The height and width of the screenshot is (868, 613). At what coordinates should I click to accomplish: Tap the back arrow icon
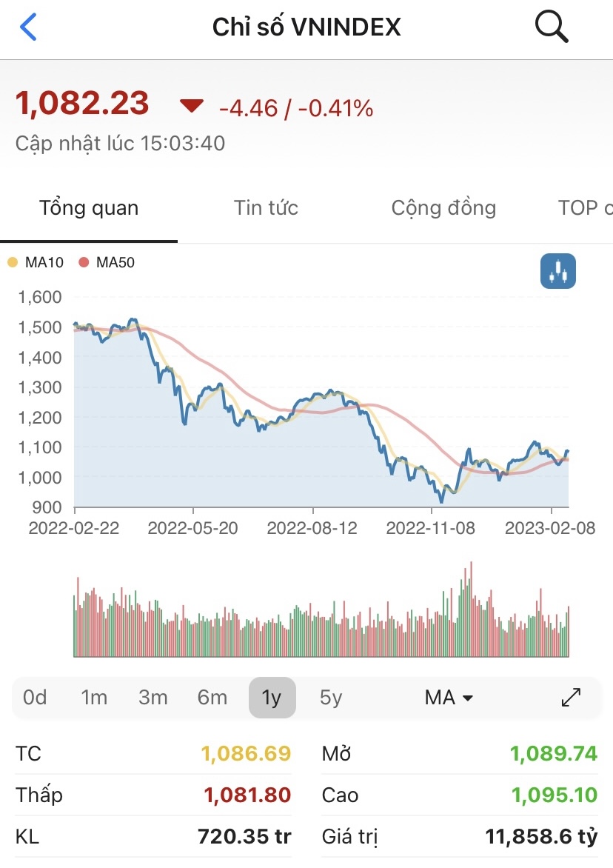[28, 27]
